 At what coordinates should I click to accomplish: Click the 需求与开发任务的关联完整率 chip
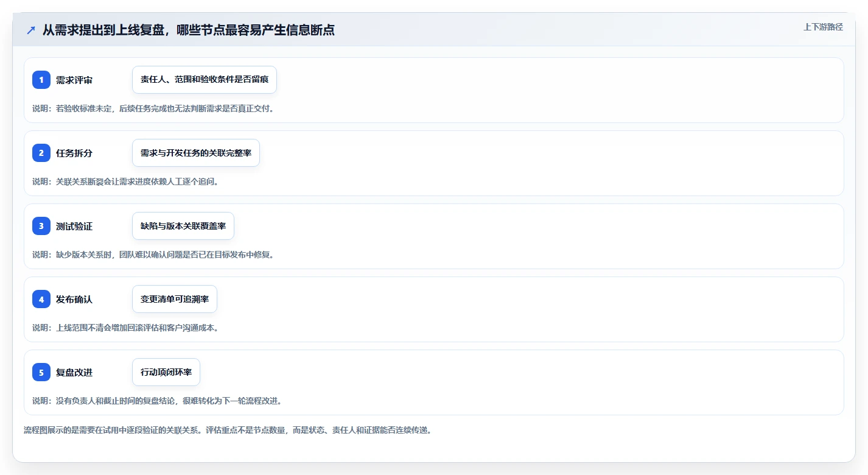(196, 153)
